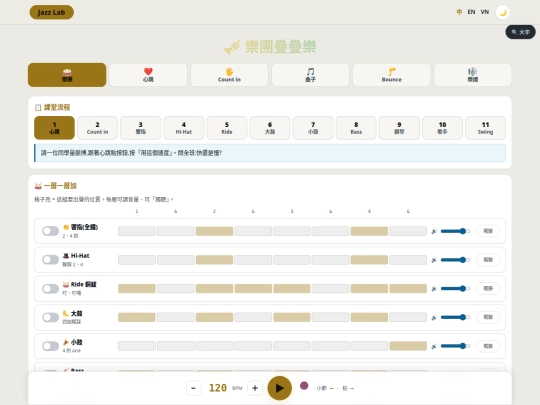Click the highlighted beat 4 cell in the finger snap row
Image resolution: width=540 pixels, height=405 pixels.
click(x=369, y=231)
